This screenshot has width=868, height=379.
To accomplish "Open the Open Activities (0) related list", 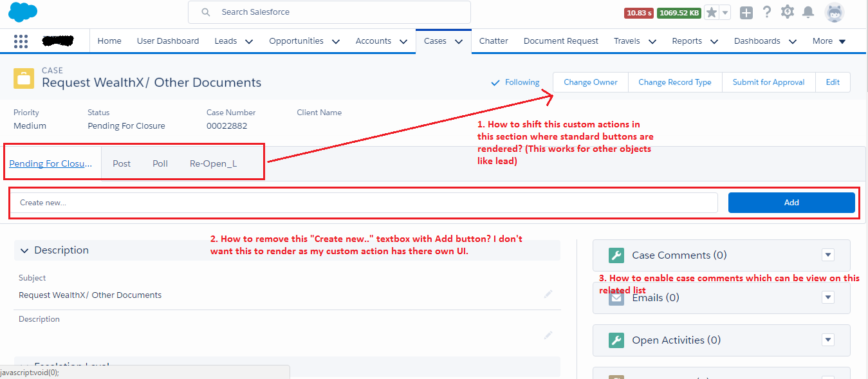I will [676, 340].
